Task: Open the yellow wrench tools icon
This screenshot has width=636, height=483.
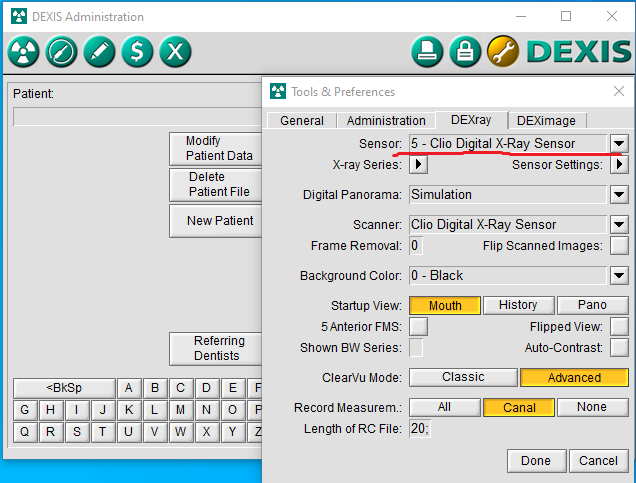Action: pyautogui.click(x=503, y=52)
